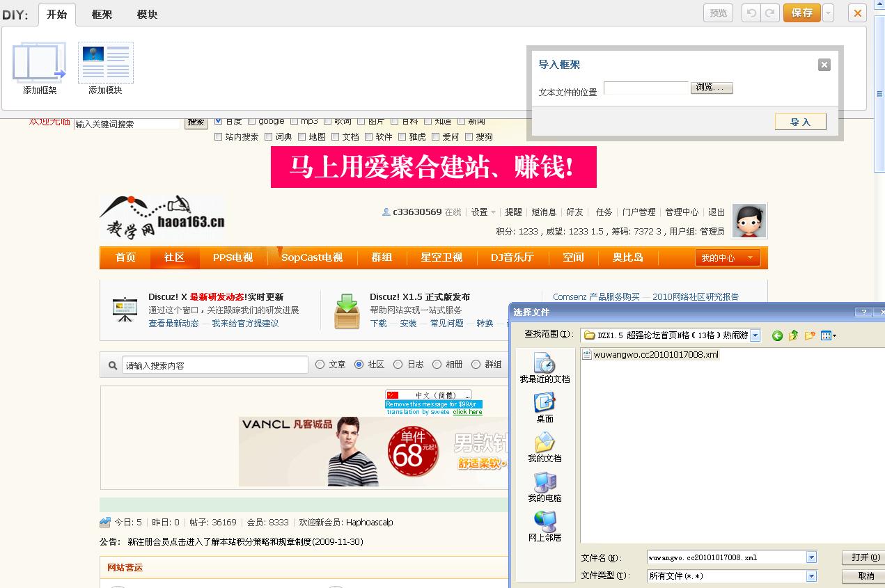Check the 站内搜索 checkbox

tap(219, 137)
